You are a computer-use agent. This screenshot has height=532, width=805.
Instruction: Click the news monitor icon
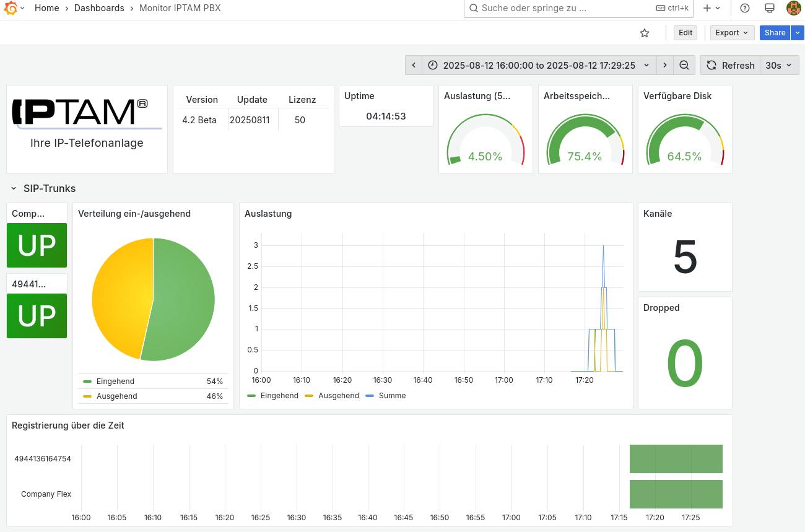(770, 8)
